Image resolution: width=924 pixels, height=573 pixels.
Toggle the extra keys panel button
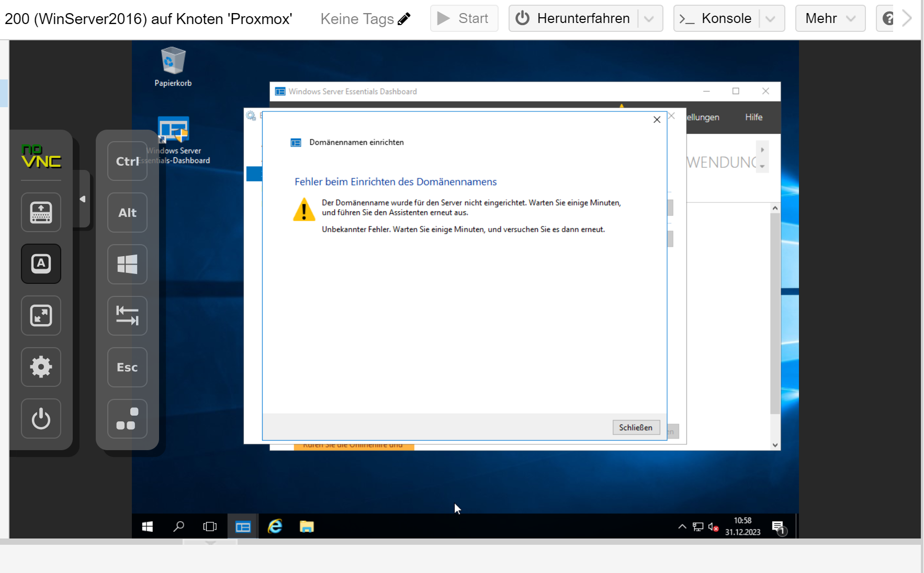pyautogui.click(x=41, y=263)
